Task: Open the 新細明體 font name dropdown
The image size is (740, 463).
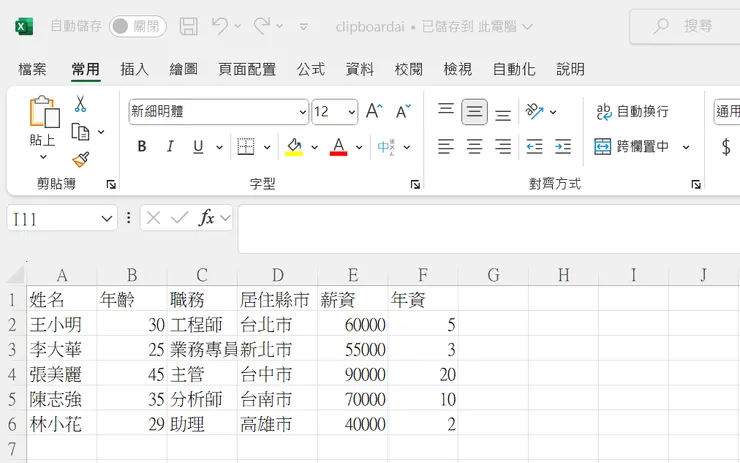Action: (303, 112)
